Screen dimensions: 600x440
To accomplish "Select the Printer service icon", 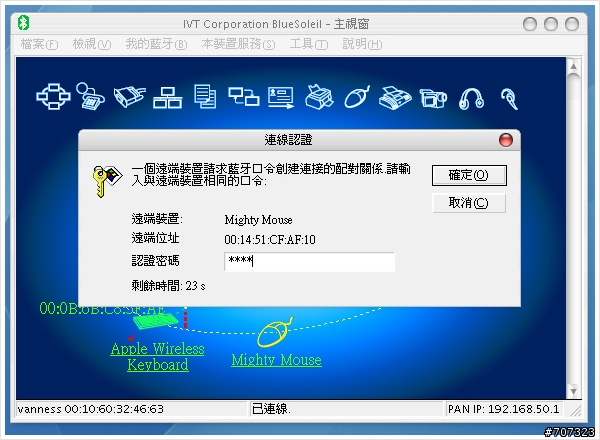I will point(319,96).
